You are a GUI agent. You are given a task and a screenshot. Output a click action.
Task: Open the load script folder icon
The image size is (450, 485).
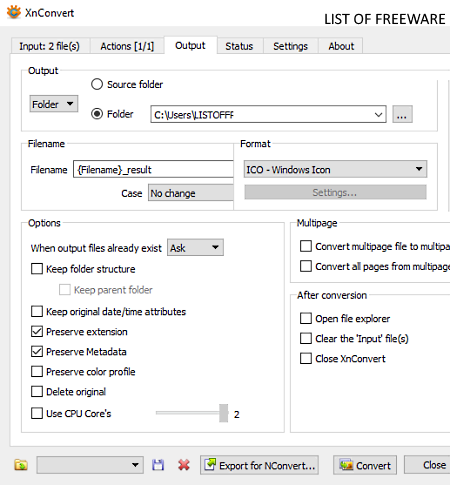21,465
